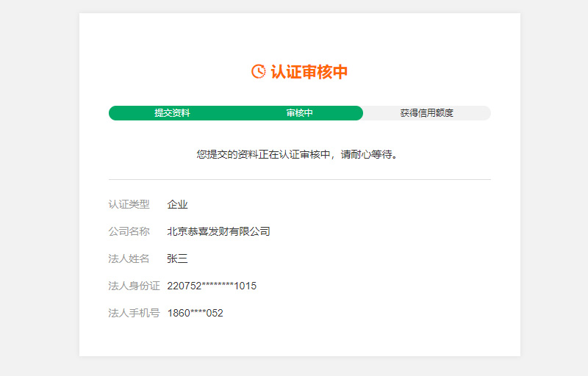The height and width of the screenshot is (376, 588).
Task: Select the 提交资料 progress step
Action: pyautogui.click(x=172, y=113)
